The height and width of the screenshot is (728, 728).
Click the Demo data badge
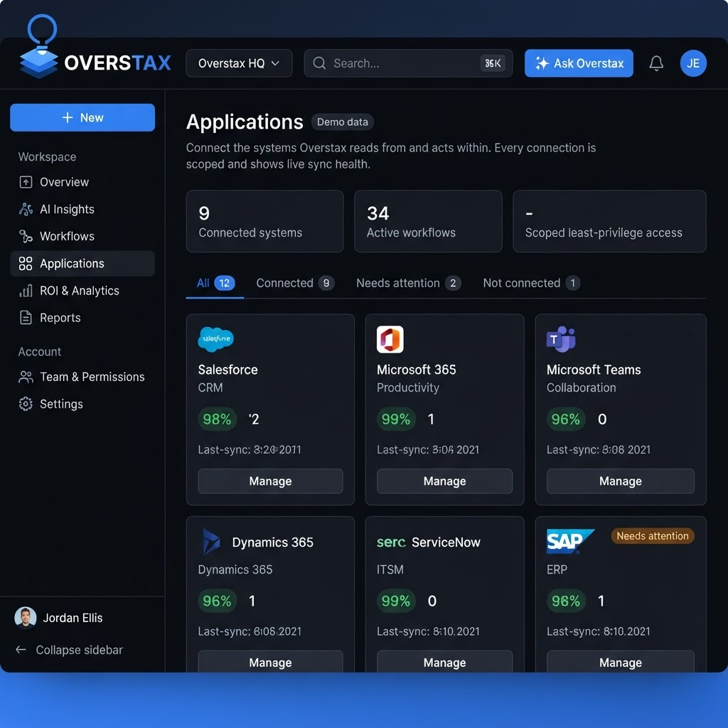343,122
